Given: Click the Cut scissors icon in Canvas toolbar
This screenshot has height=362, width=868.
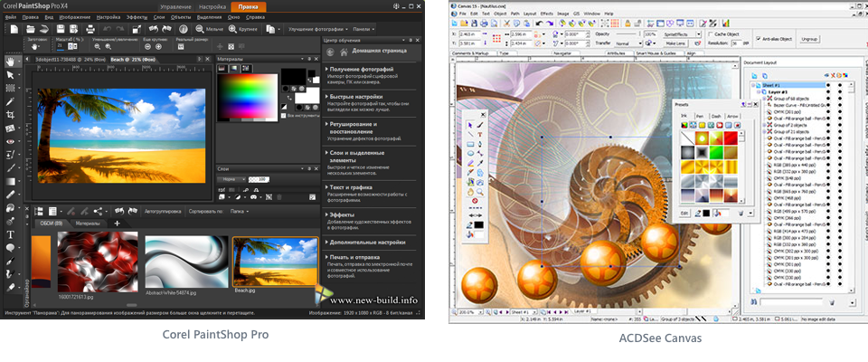Looking at the screenshot, I should (x=506, y=24).
